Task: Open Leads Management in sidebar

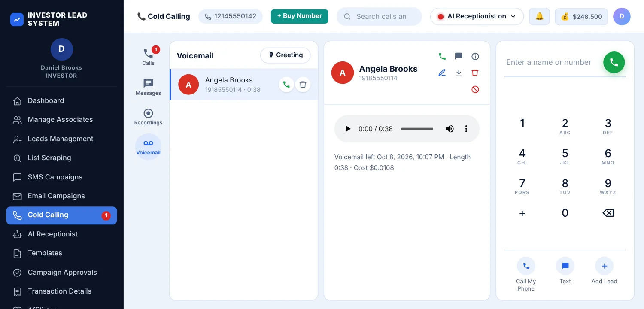Action: click(61, 139)
